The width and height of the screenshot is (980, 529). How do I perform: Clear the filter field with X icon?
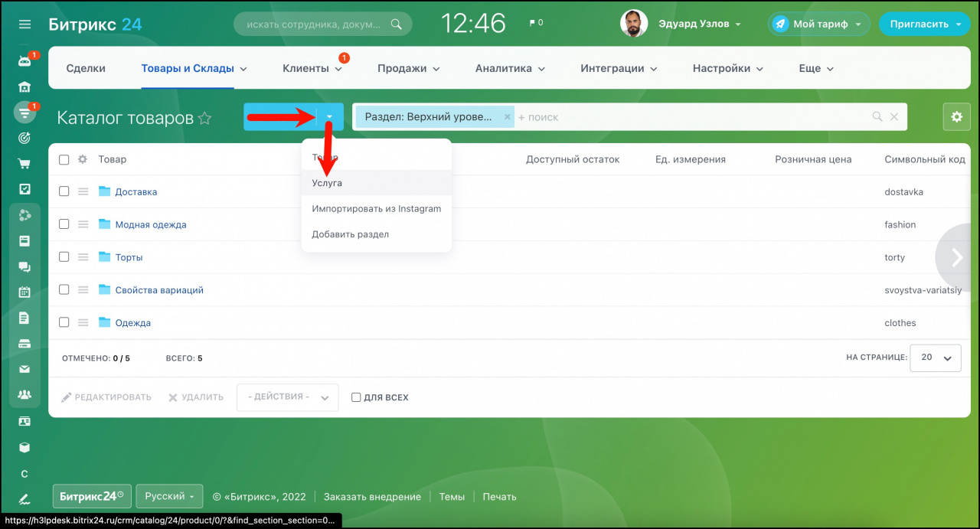point(893,117)
